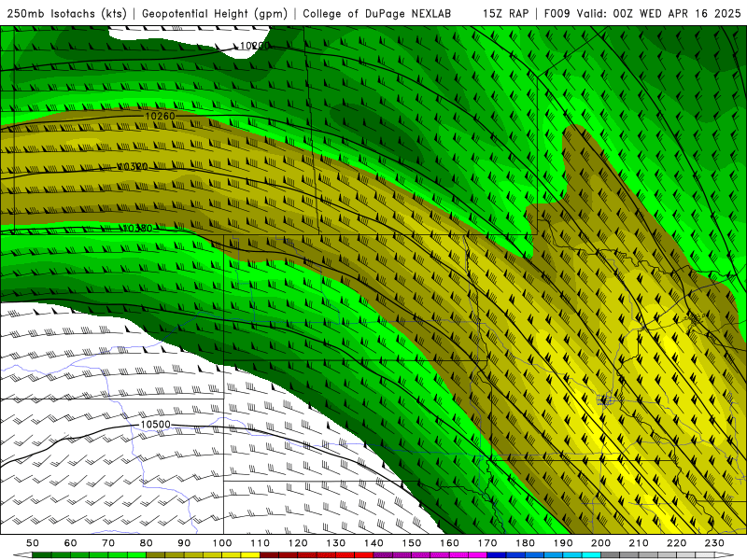Click the 160 value on the color scale

449,543
